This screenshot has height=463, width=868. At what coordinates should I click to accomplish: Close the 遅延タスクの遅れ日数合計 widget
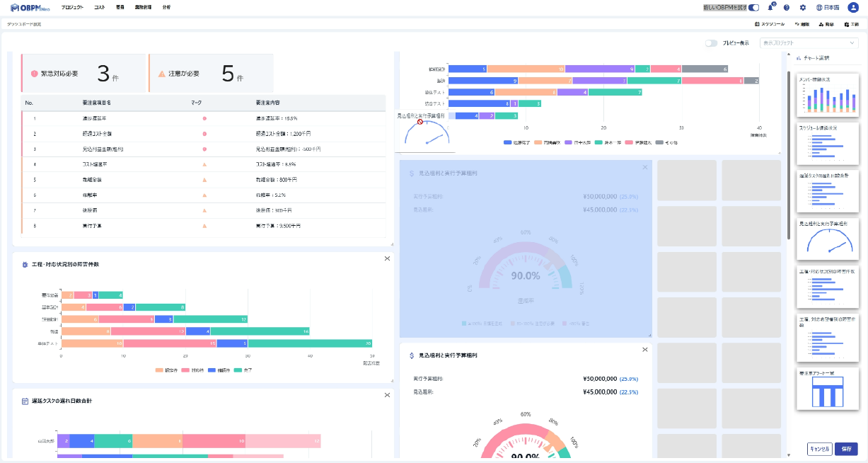387,395
